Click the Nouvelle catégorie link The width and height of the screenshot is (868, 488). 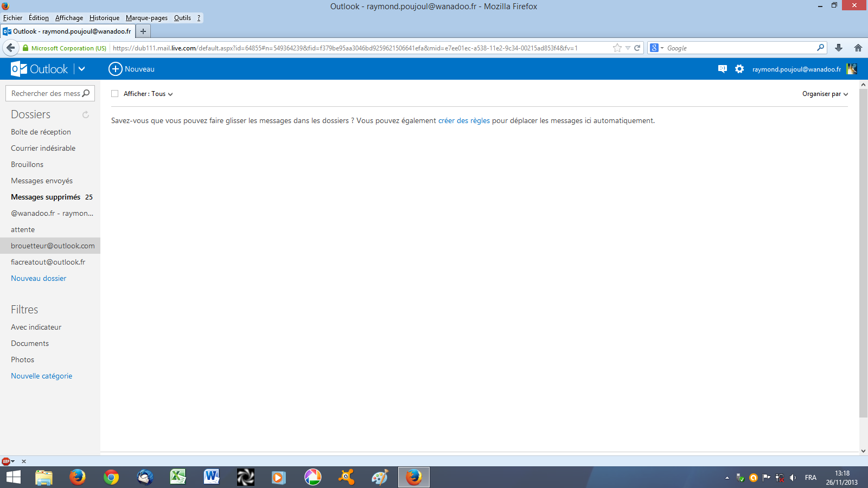41,376
